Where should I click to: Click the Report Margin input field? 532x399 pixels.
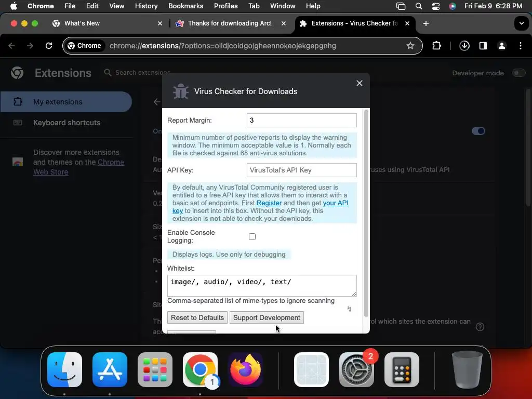(302, 120)
